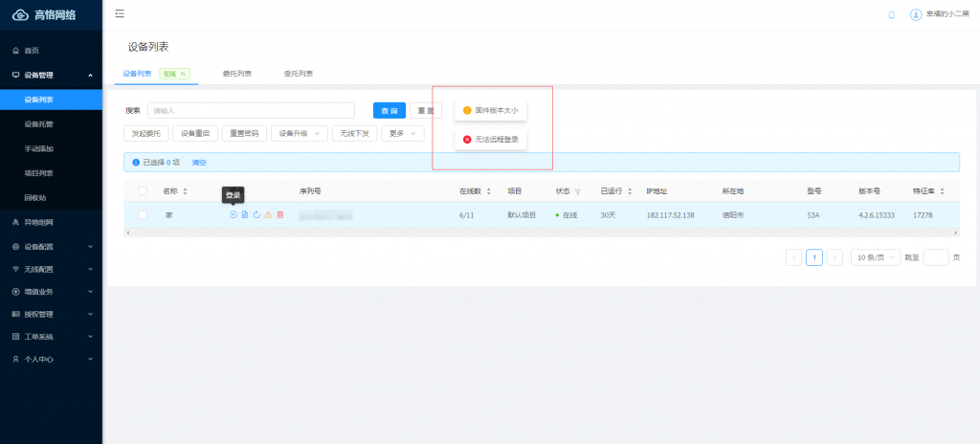Screen dimensions: 980x444
Task: Delete the device with the red trash icon
Action: [280, 214]
